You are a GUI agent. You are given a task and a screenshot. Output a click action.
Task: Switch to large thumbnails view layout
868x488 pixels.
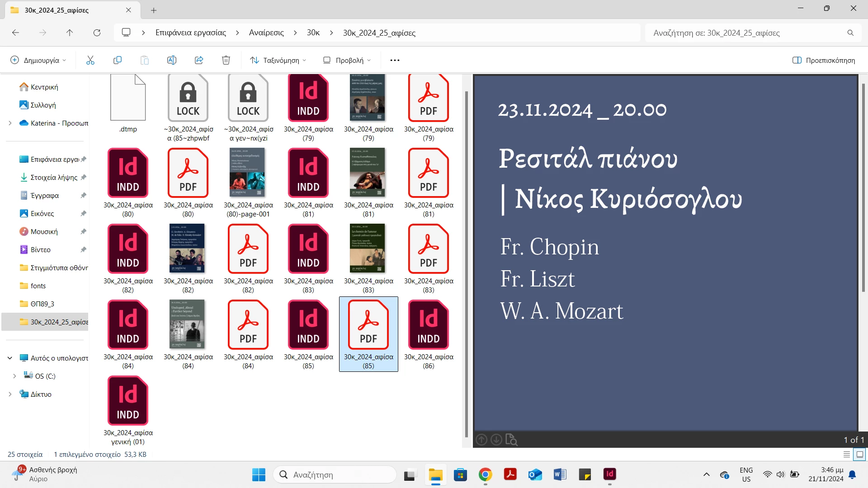click(x=859, y=455)
